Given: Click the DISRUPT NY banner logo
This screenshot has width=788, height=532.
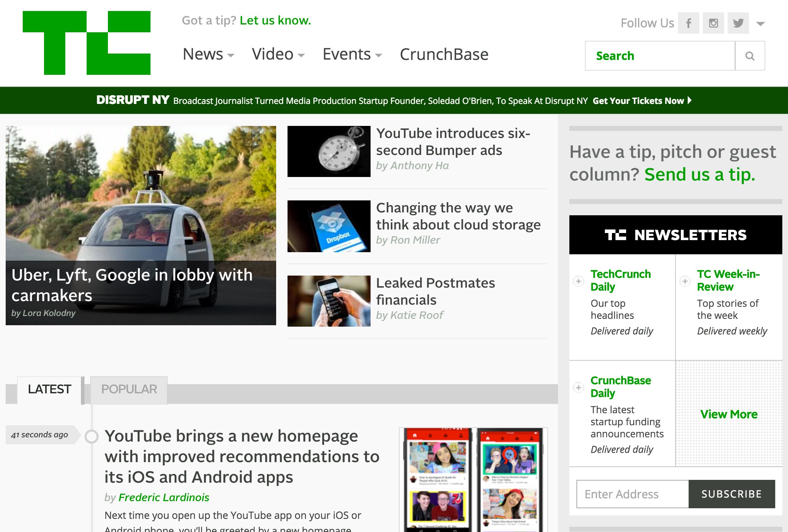Looking at the screenshot, I should coord(133,100).
